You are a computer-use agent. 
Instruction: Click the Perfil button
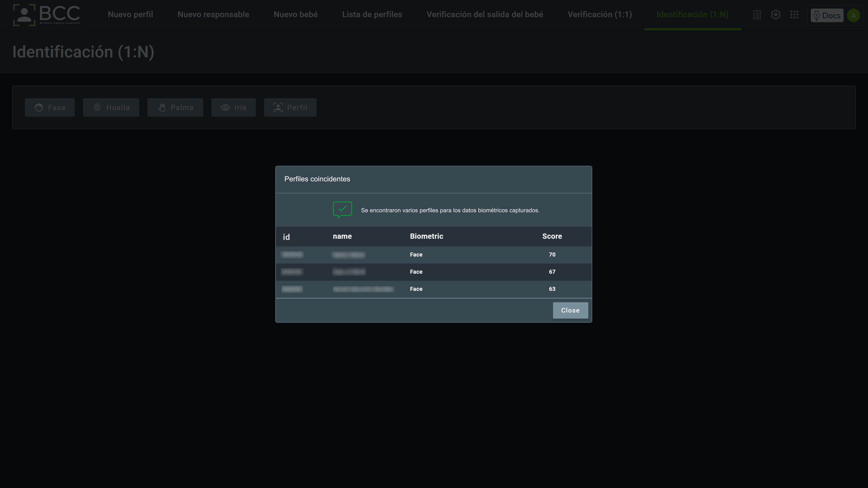[290, 108]
